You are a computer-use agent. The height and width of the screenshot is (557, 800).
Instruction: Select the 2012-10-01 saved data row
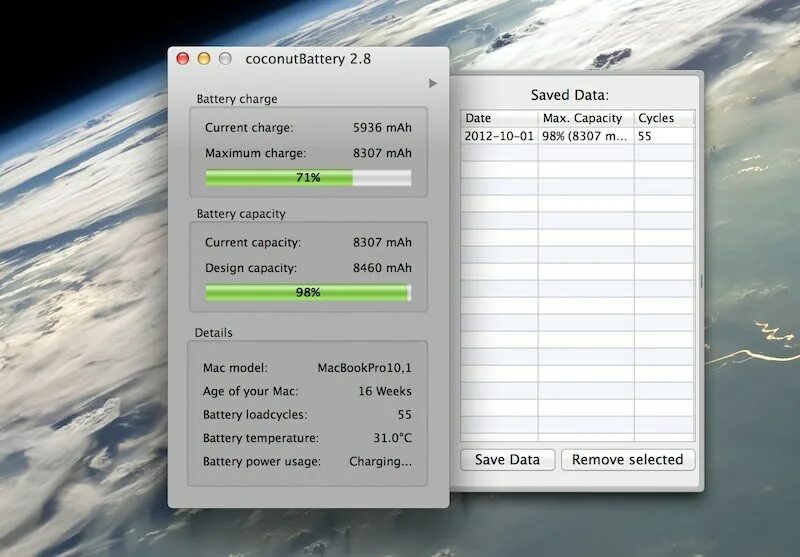578,136
